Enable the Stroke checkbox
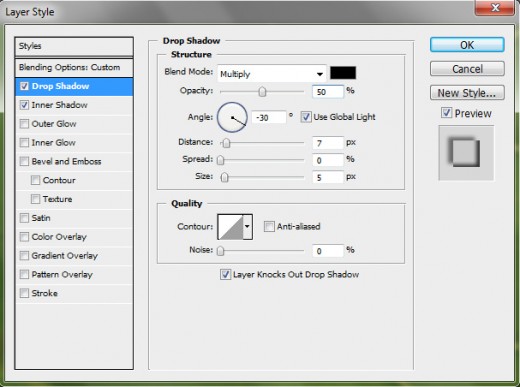Screen dimensions: 520x387 click(24, 293)
